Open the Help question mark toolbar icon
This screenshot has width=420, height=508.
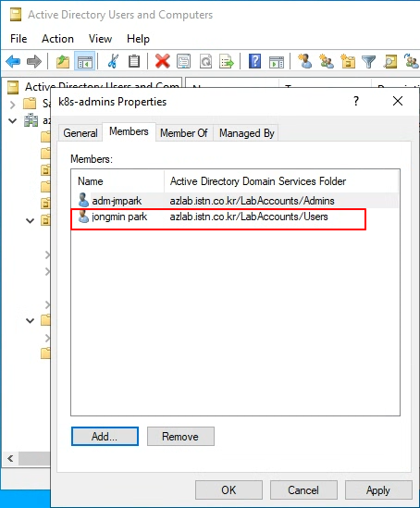(254, 61)
